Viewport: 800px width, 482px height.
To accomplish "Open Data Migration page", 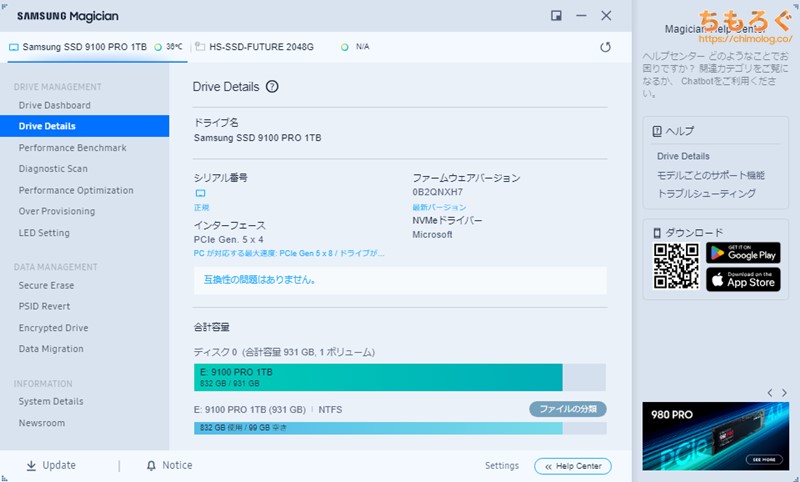I will pos(51,349).
